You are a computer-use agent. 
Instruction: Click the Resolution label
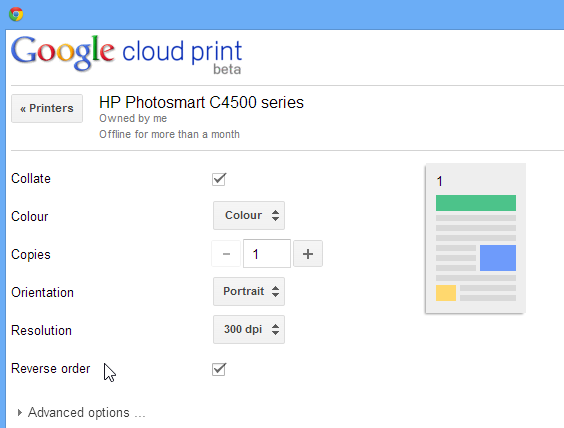click(41, 331)
